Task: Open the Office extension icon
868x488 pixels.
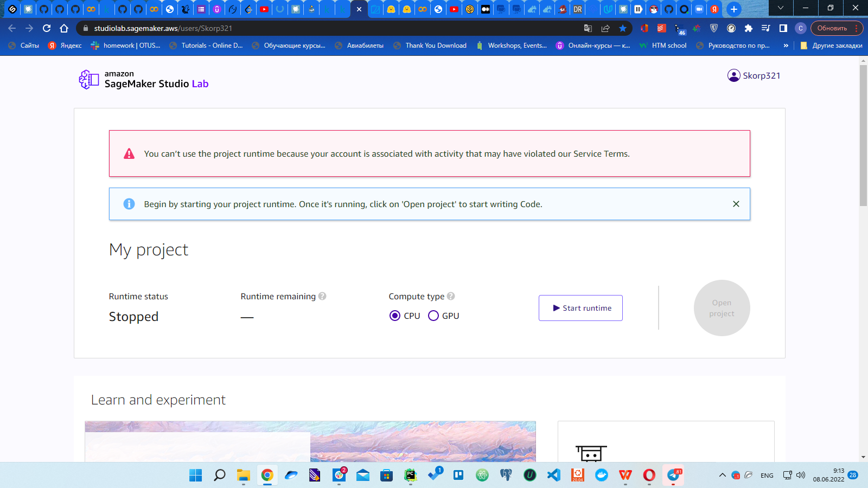Action: pyautogui.click(x=644, y=28)
